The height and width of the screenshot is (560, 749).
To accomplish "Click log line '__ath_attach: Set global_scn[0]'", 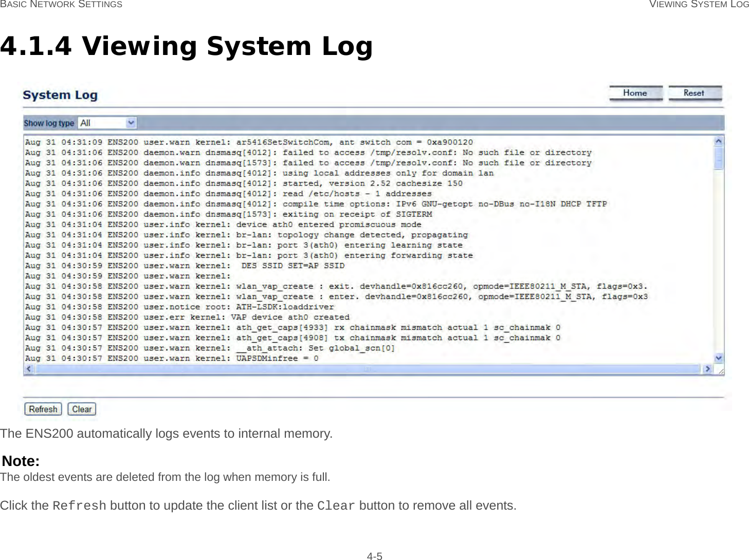I will 210,348.
